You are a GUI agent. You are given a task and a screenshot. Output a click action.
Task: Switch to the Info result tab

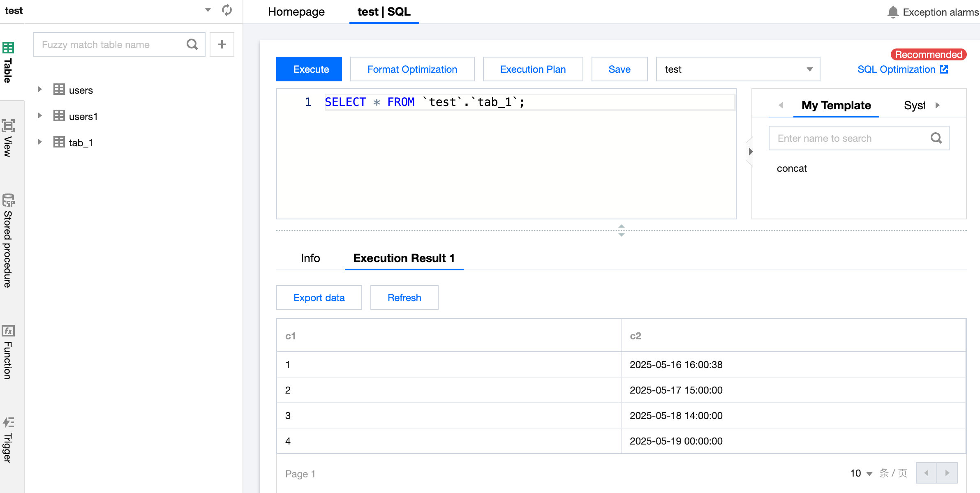pyautogui.click(x=310, y=258)
